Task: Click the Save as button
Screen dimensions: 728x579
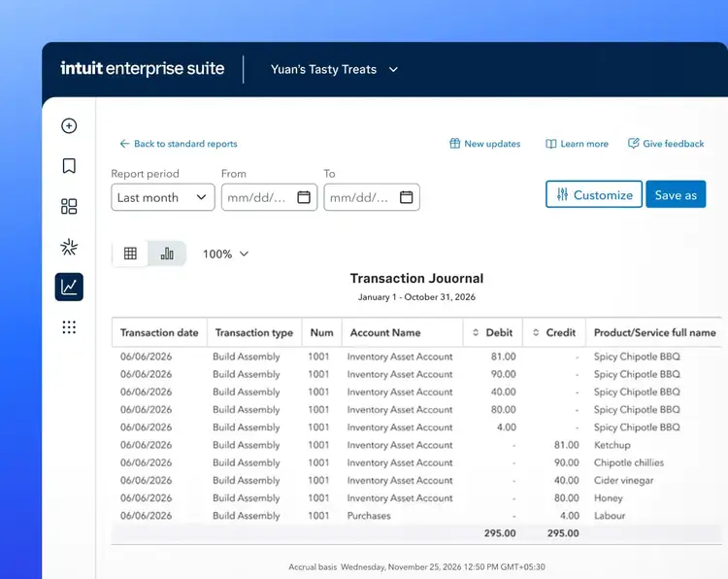Action: pyautogui.click(x=676, y=194)
